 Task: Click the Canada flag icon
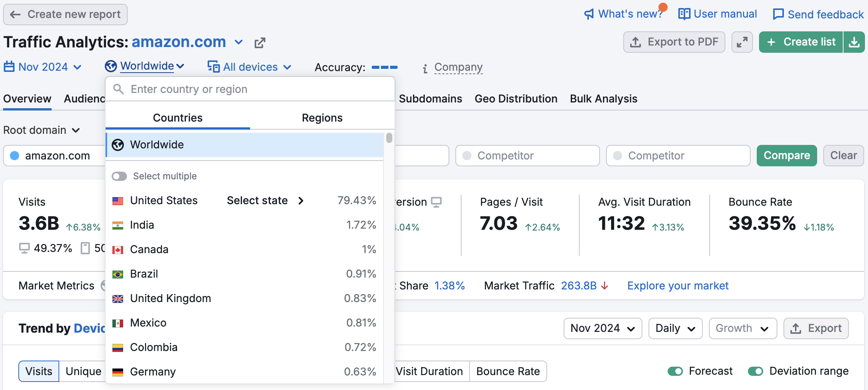118,250
